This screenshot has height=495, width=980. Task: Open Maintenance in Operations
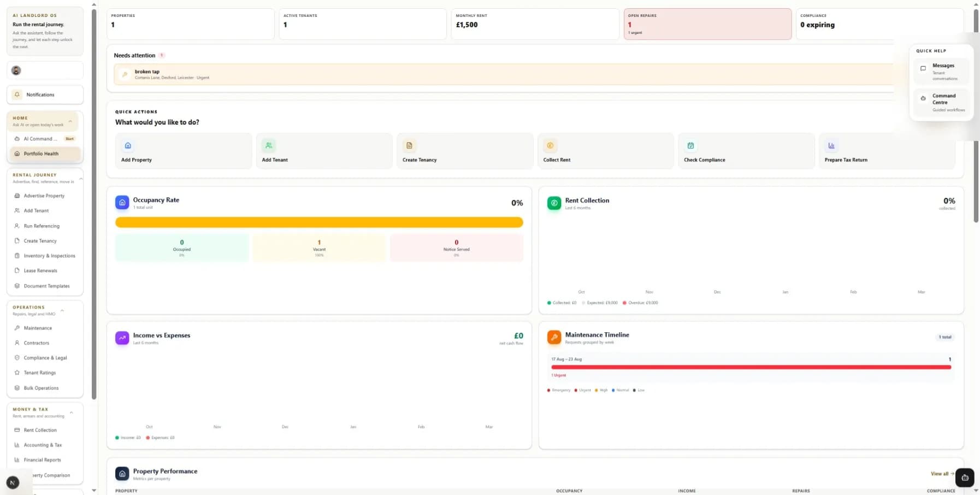coord(45,328)
